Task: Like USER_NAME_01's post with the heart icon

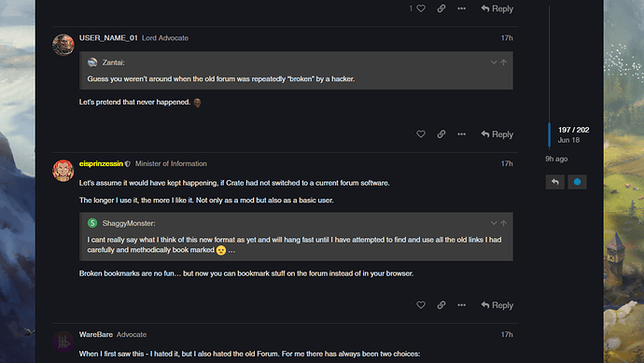Action: [421, 134]
